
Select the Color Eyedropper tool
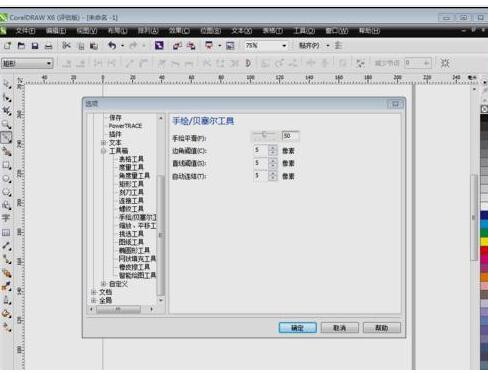coord(7,286)
